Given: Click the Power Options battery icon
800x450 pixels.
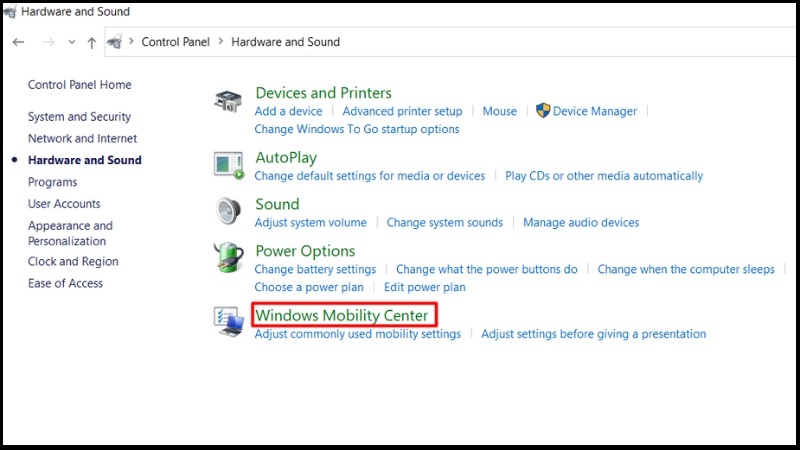Looking at the screenshot, I should pos(228,257).
